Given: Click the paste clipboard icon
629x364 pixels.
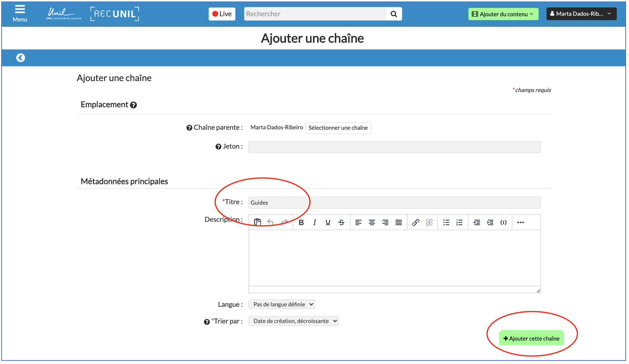Looking at the screenshot, I should [257, 222].
